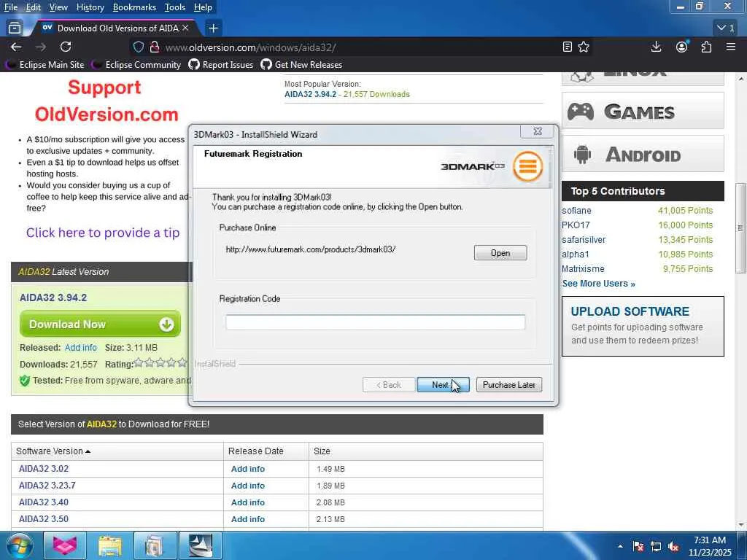Click the network tray icon
The image size is (747, 560).
point(656,546)
